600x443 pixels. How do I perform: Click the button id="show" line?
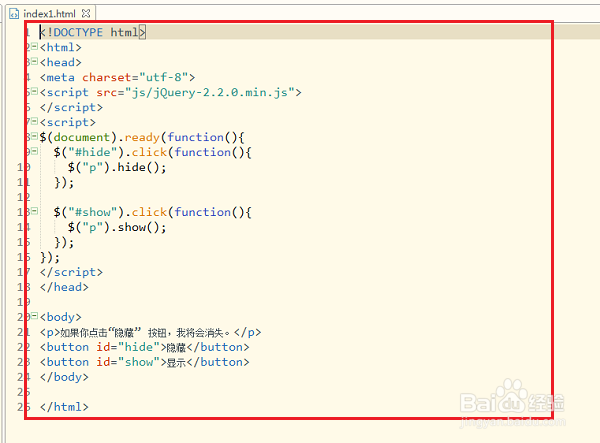pos(145,362)
